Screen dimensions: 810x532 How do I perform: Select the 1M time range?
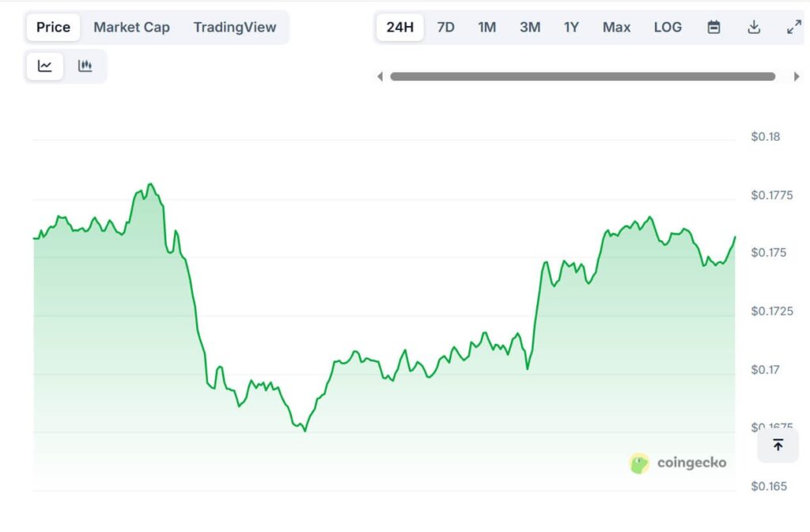pos(486,26)
